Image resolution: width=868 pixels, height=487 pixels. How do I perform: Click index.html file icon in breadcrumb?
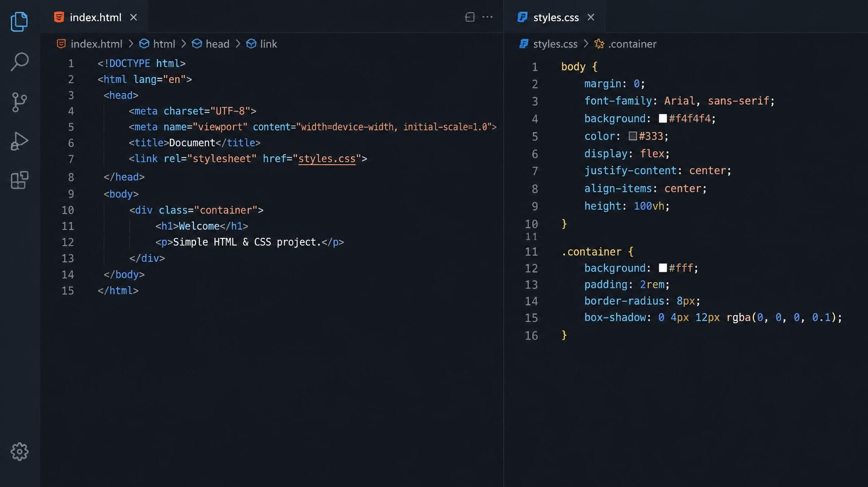pos(61,44)
